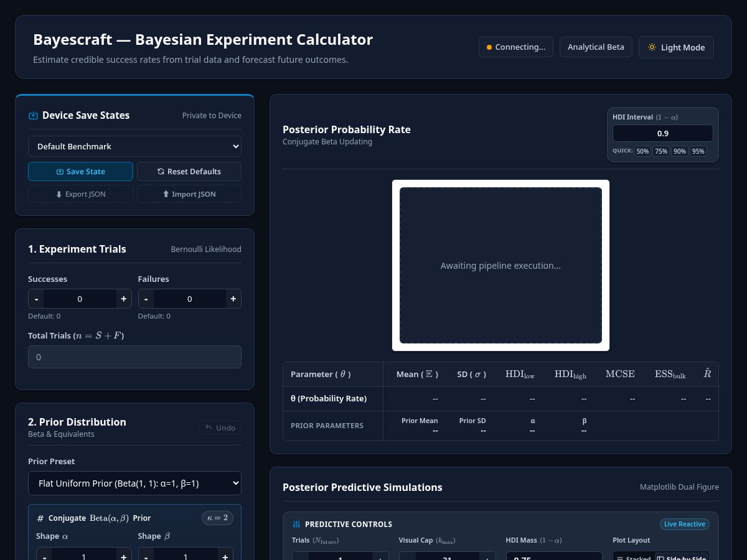
Task: Click the κ = 2 badge
Action: pos(217,518)
